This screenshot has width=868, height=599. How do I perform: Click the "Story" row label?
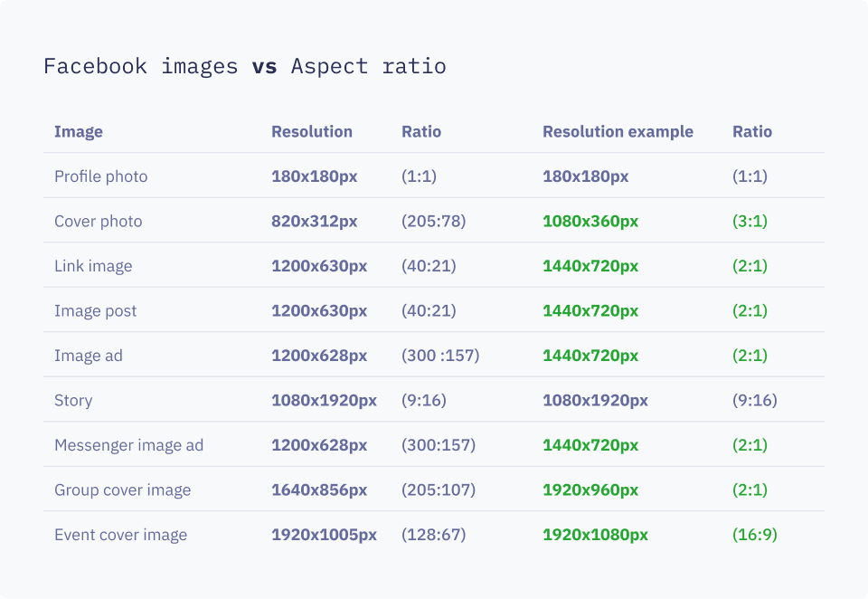[x=73, y=401]
